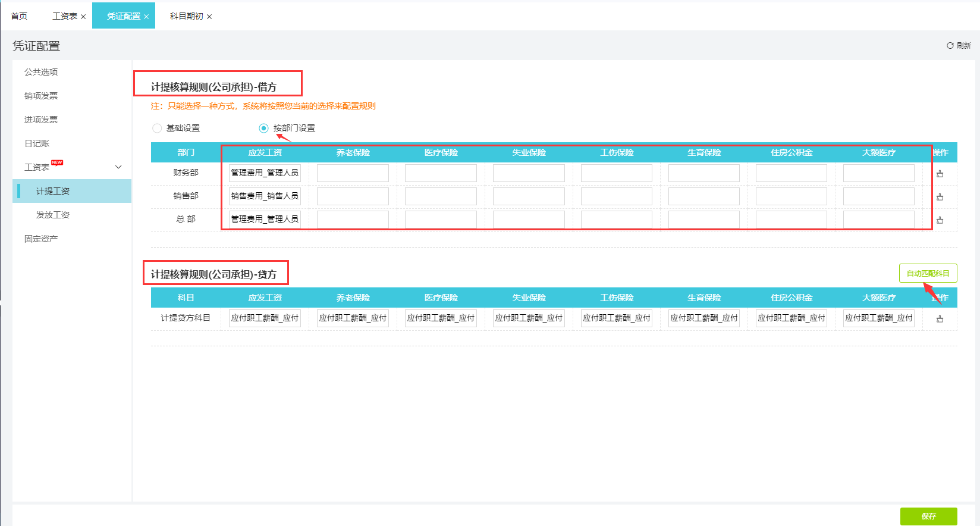Click the clear brush icon for 销售部 row

(x=940, y=197)
